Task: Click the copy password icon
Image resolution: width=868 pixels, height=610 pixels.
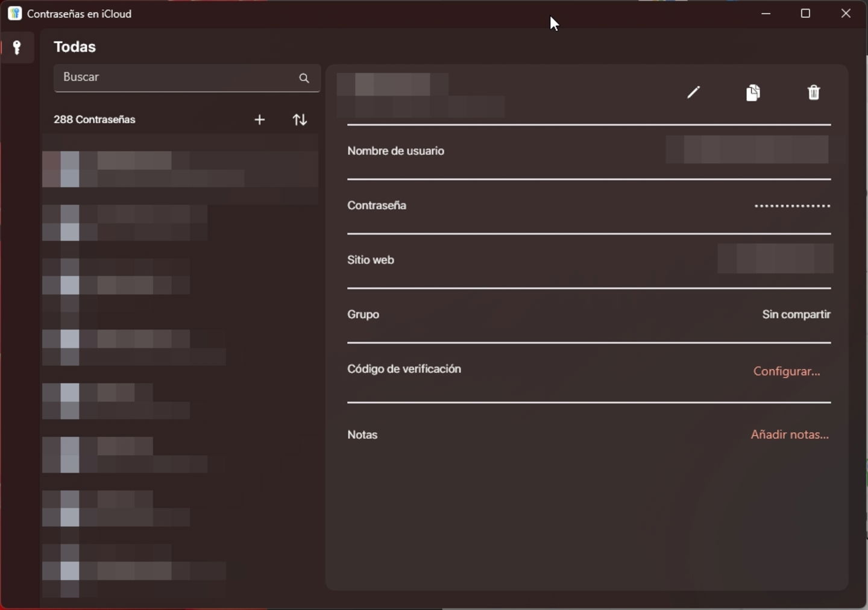Action: pyautogui.click(x=753, y=92)
